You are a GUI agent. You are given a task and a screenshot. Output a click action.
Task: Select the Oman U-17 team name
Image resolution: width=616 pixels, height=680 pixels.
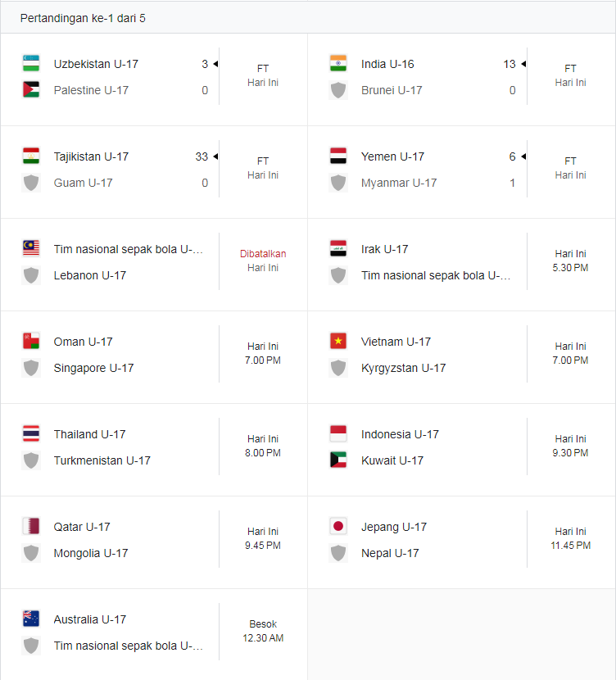click(84, 342)
